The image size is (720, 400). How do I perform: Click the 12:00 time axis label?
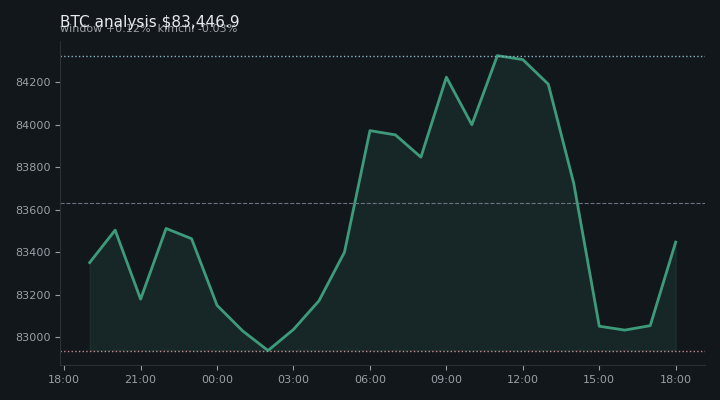pyautogui.click(x=523, y=379)
